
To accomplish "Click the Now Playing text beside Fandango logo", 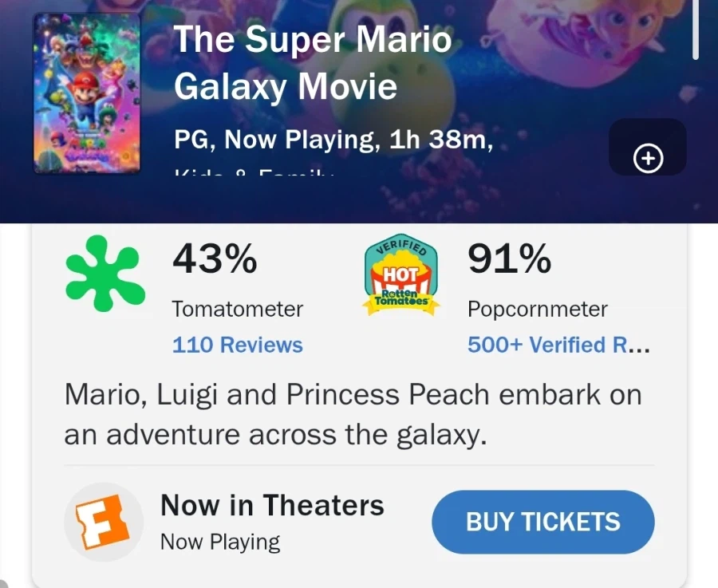I will click(x=220, y=542).
